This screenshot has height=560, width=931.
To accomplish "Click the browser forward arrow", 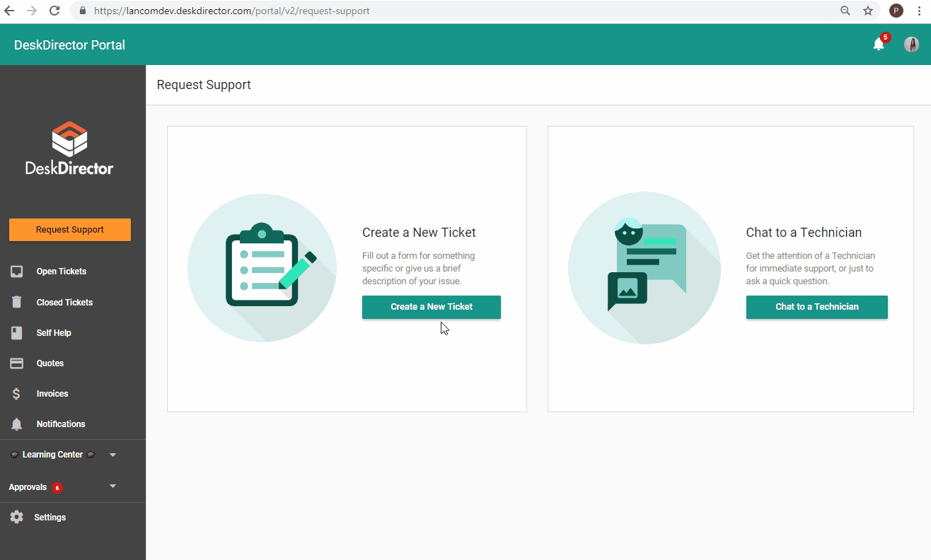I will (32, 11).
